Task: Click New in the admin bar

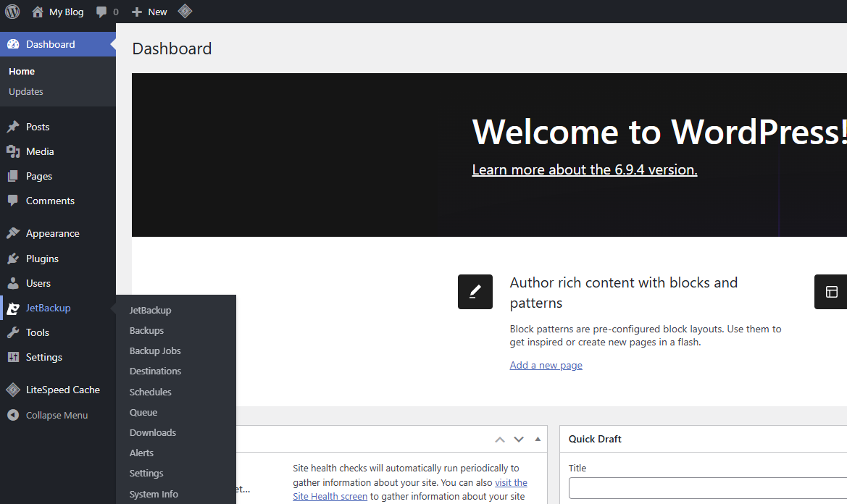Action: pyautogui.click(x=157, y=12)
